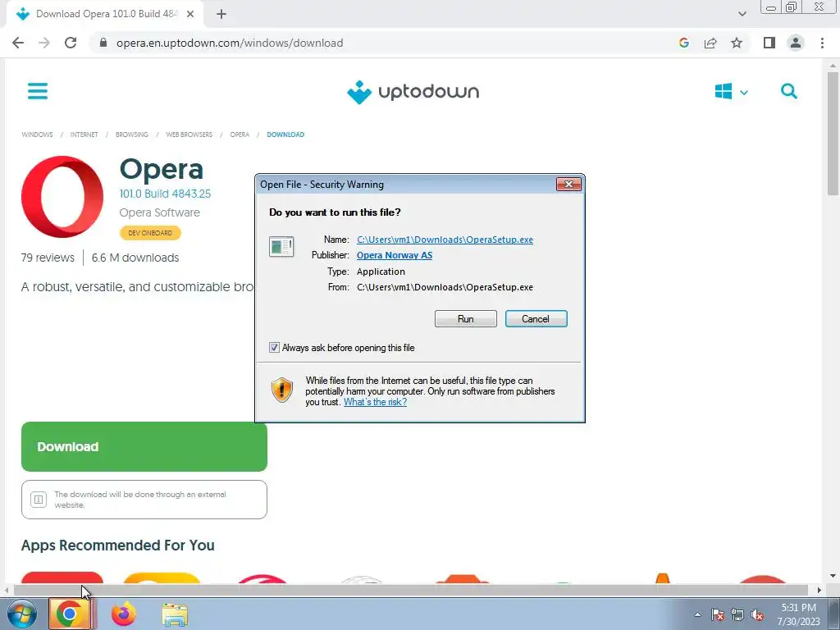Bookmark this tab with the star
Image resolution: width=840 pixels, height=630 pixels.
737,43
